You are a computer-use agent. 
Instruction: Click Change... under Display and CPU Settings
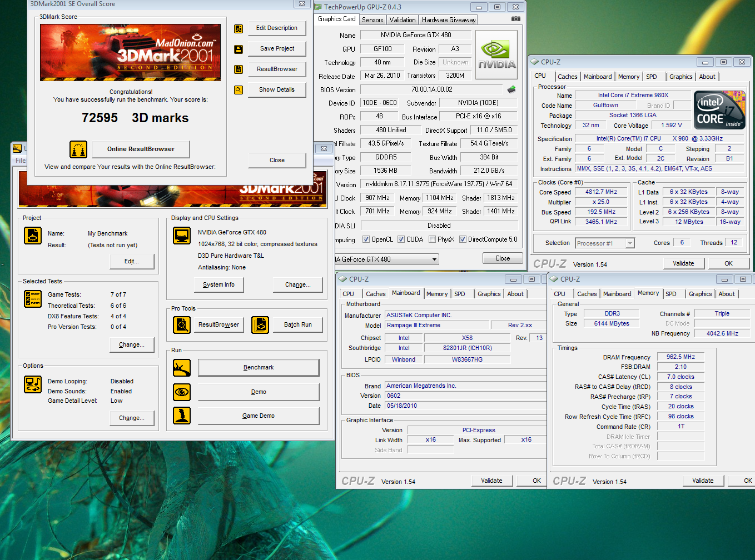(x=298, y=284)
